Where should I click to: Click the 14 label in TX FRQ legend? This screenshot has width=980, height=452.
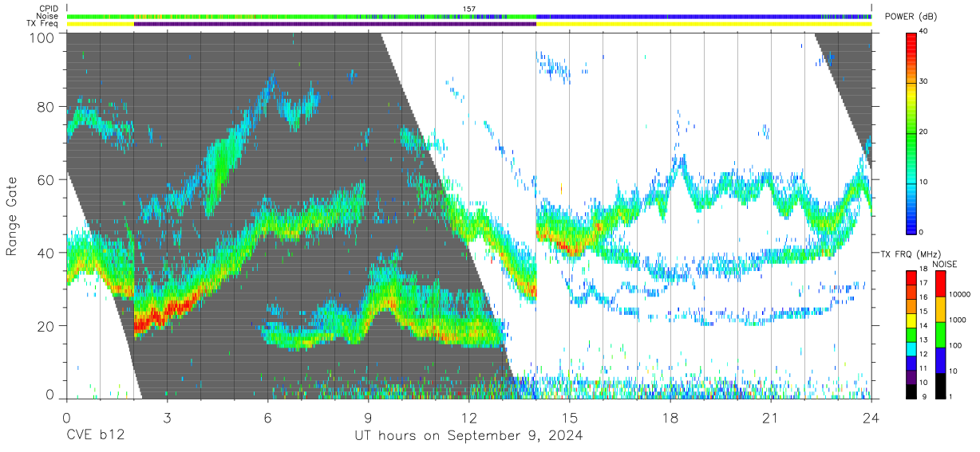pos(923,326)
